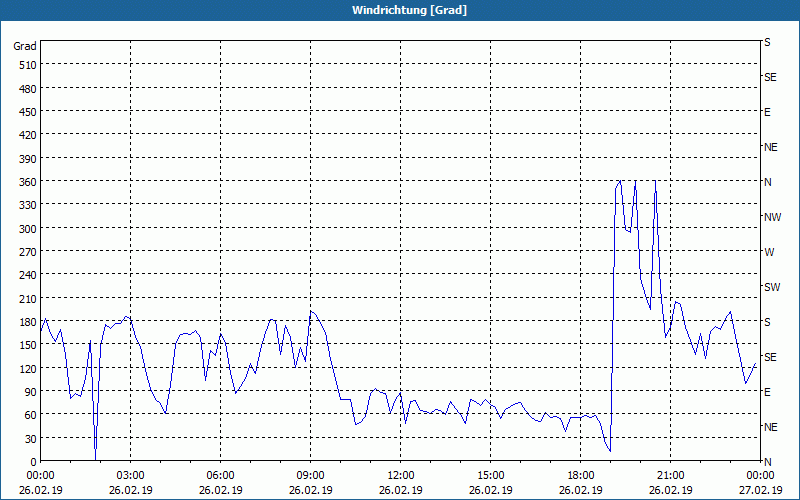Click the SW compass label
800x500 pixels.
click(772, 287)
